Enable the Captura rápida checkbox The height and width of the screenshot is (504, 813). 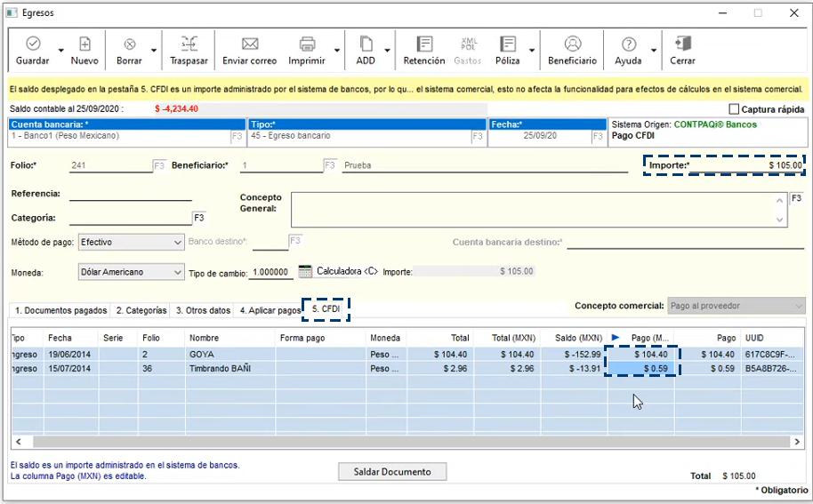[734, 108]
